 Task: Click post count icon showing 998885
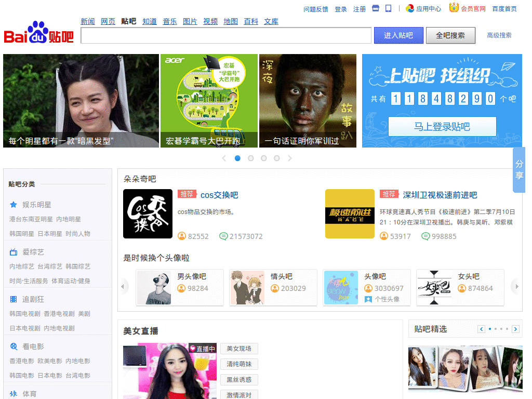pyautogui.click(x=425, y=236)
